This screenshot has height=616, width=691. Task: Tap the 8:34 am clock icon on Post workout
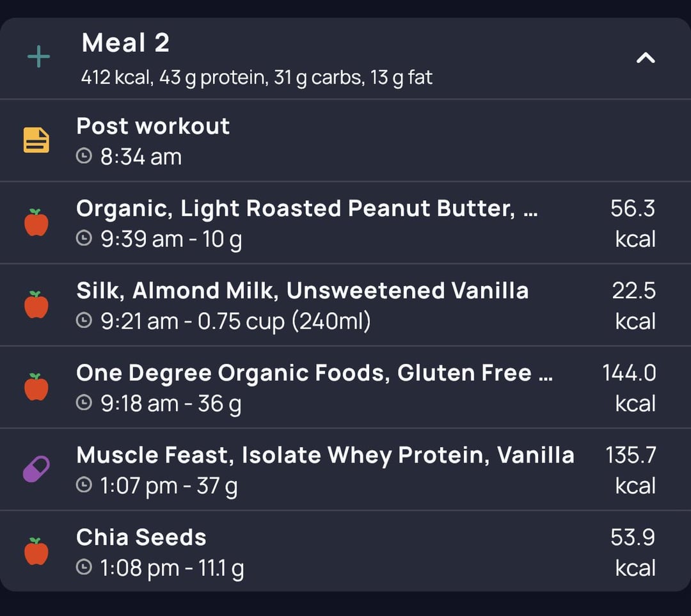84,156
